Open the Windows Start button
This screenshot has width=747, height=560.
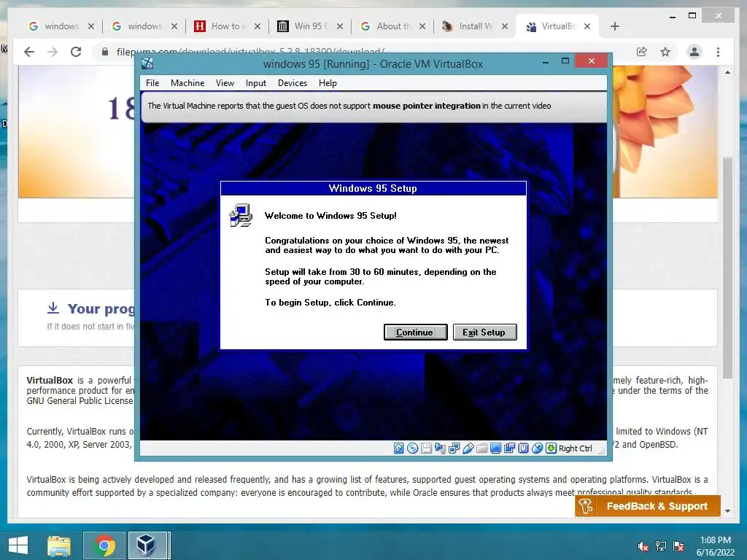point(18,545)
